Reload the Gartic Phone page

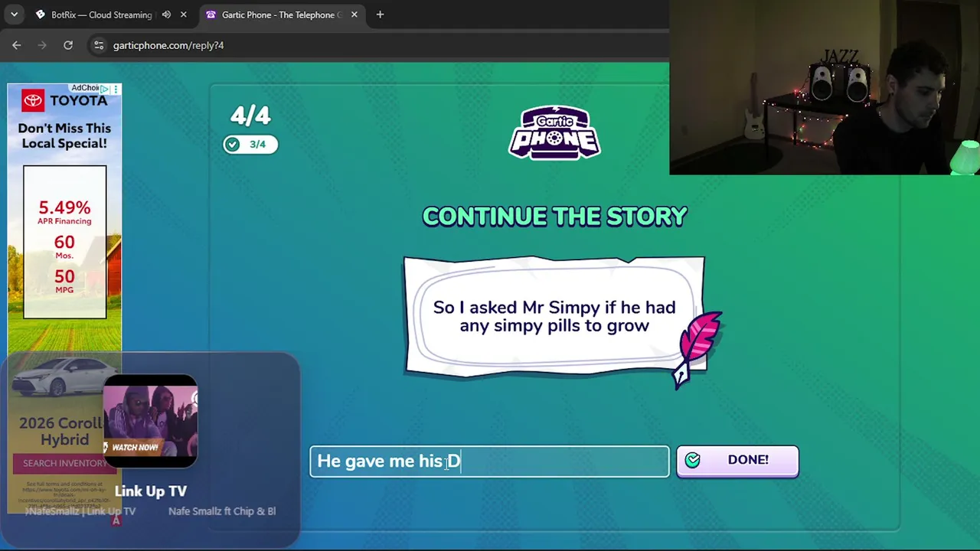click(68, 45)
